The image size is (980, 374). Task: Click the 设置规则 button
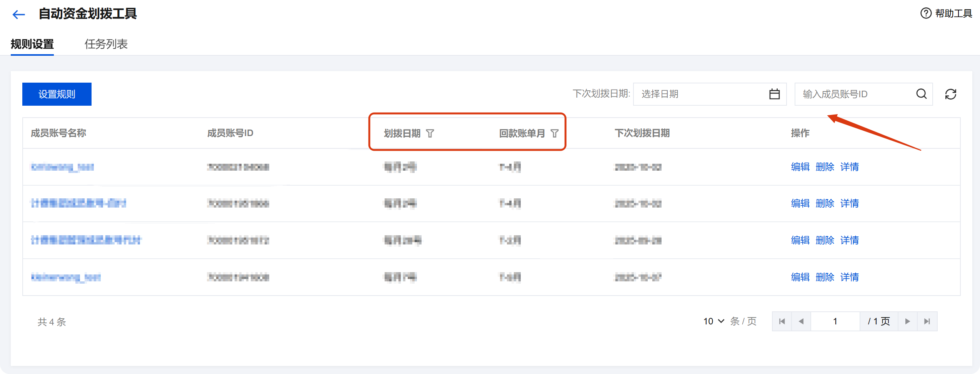tap(57, 94)
